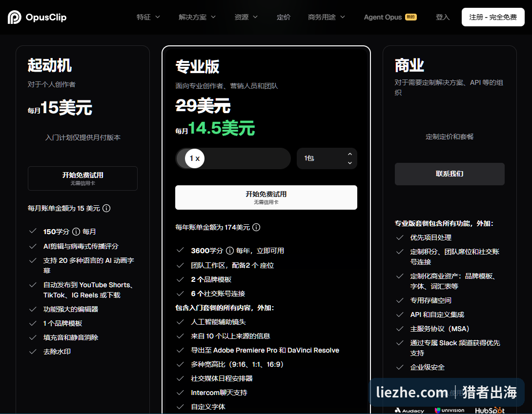Click the Audacy logo

click(x=409, y=410)
